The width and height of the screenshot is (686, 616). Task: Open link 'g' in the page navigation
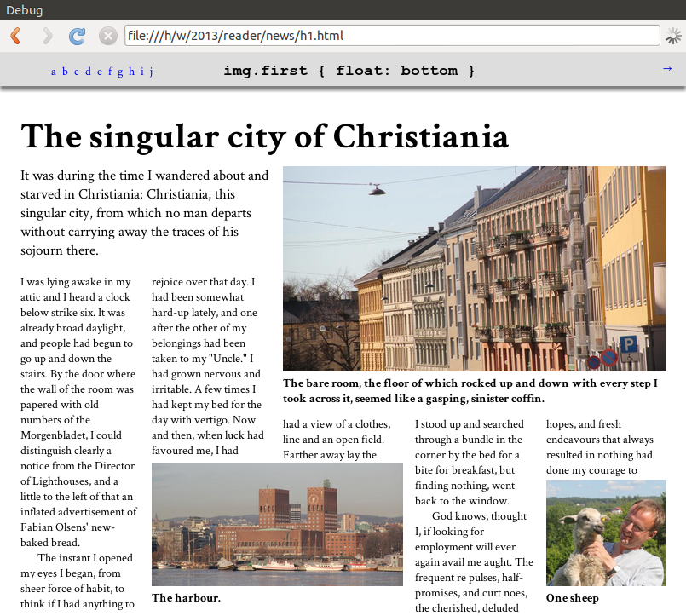[120, 72]
